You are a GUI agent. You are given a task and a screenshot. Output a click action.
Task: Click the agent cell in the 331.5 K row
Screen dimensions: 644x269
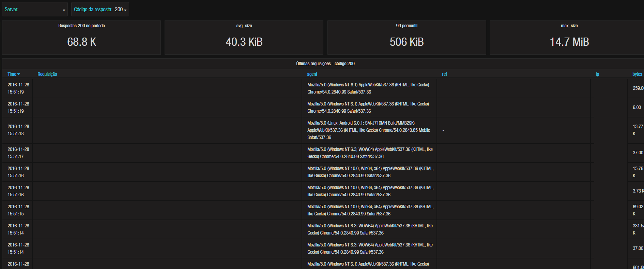tap(369, 229)
